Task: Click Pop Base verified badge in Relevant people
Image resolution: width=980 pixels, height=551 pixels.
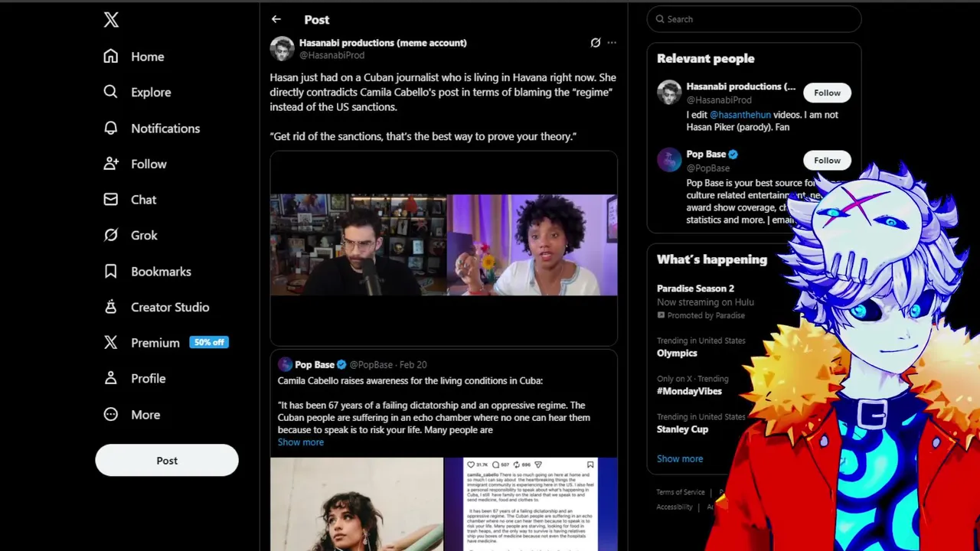Action: pos(733,154)
